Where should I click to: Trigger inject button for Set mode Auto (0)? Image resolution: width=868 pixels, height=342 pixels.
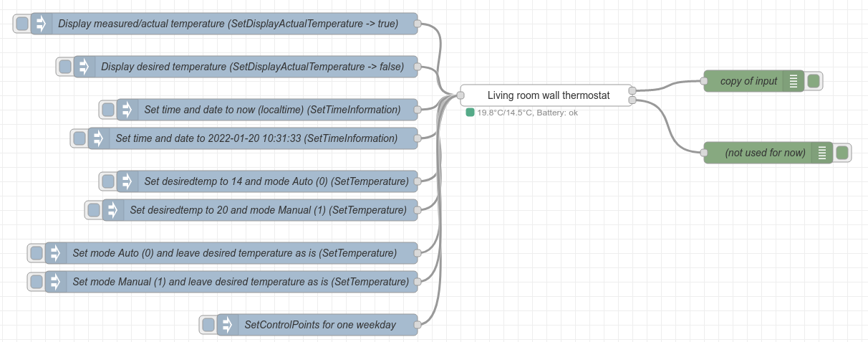37,253
